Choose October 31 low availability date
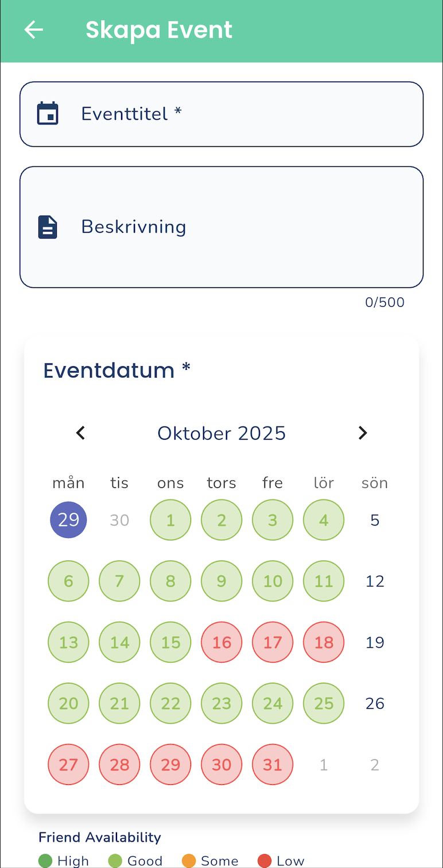Screen dimensions: 443x868 (x=273, y=764)
